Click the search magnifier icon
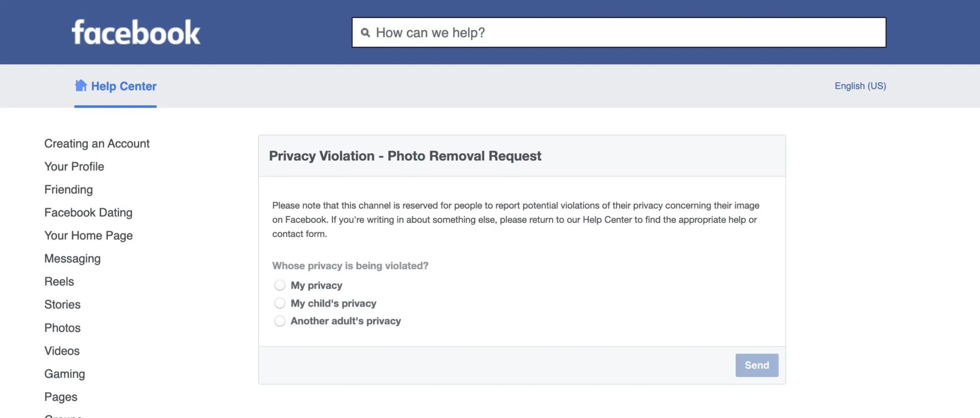Image resolution: width=980 pixels, height=418 pixels. point(365,32)
